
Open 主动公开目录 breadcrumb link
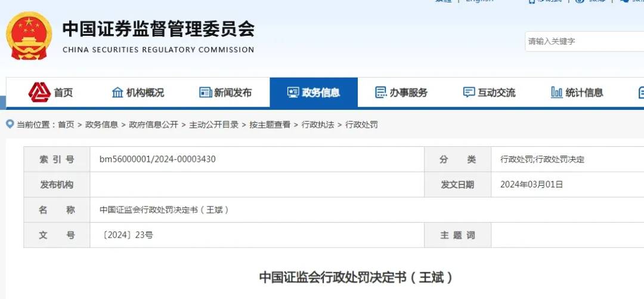pyautogui.click(x=213, y=125)
